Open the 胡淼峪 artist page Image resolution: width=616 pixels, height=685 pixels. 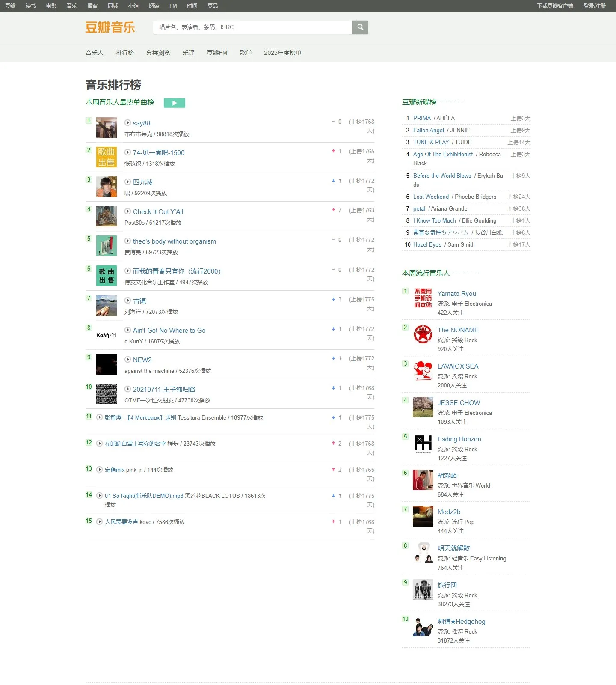point(447,476)
